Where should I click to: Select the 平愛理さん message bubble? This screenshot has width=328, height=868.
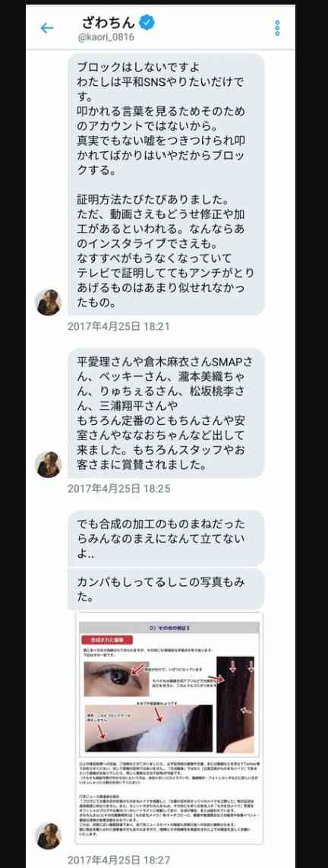166,413
